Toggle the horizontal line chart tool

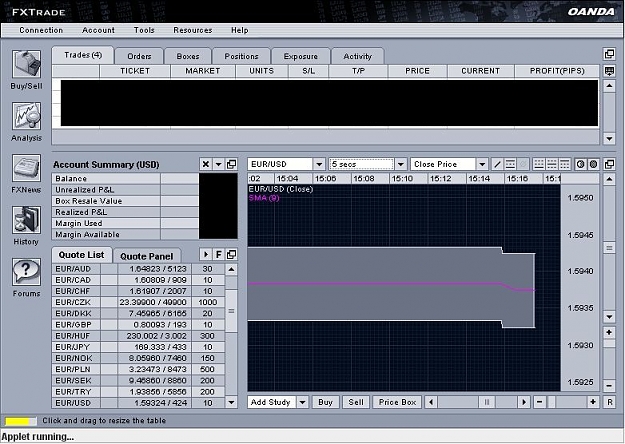[510, 164]
